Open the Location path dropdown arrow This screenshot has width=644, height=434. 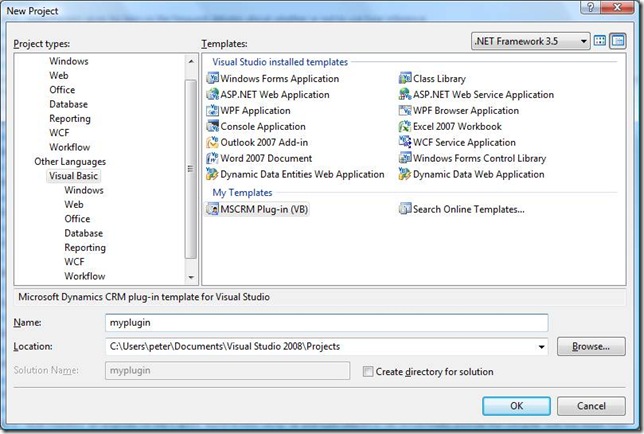click(x=541, y=347)
